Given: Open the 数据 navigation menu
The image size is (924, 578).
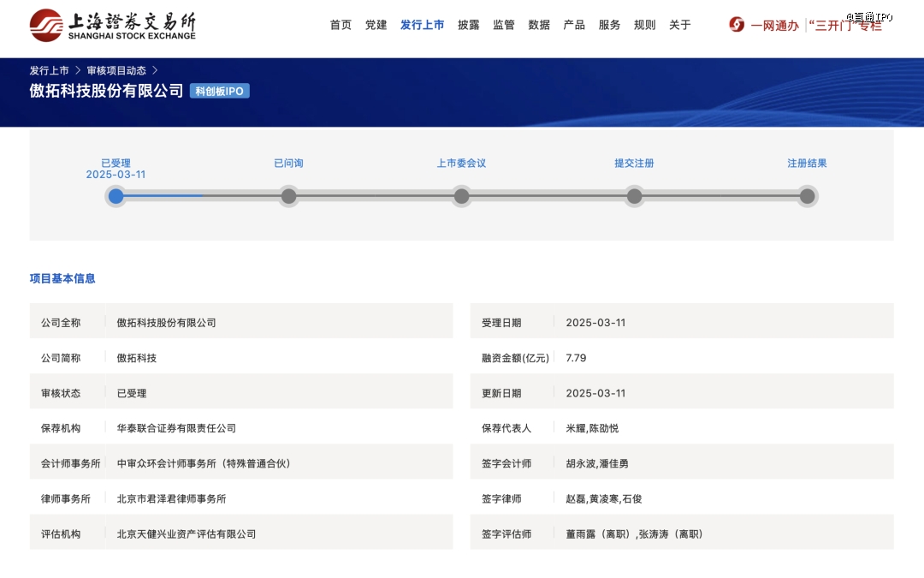Looking at the screenshot, I should tap(539, 25).
